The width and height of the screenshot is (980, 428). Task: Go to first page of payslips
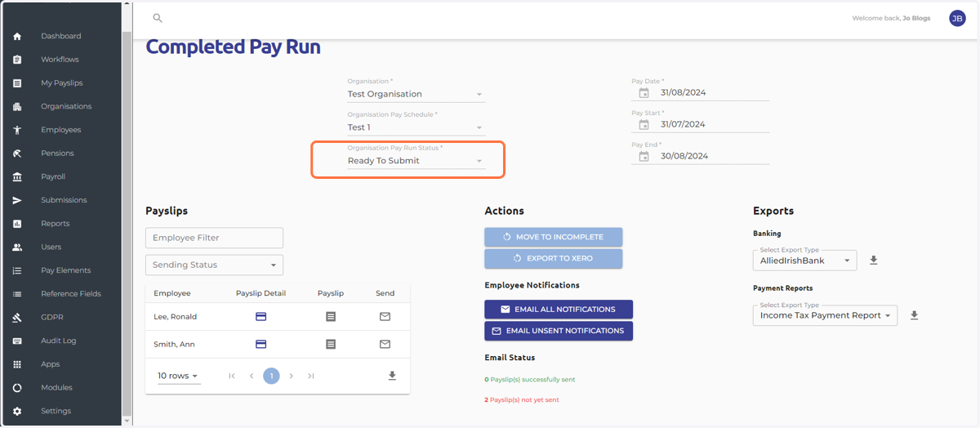[232, 376]
